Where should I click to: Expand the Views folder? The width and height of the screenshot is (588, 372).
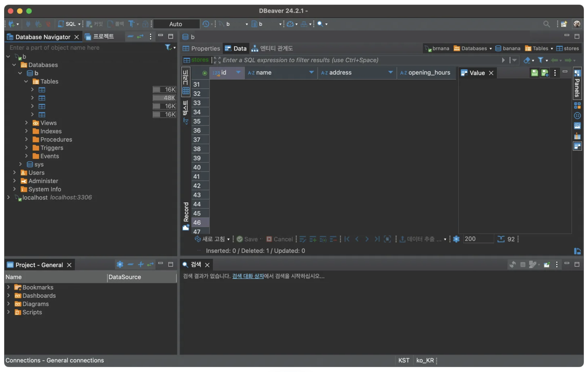[x=26, y=123]
